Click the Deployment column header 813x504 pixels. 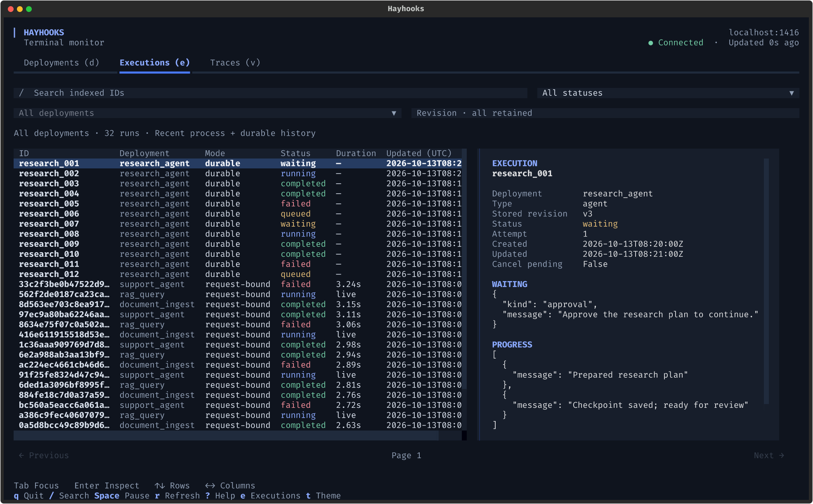[144, 154]
